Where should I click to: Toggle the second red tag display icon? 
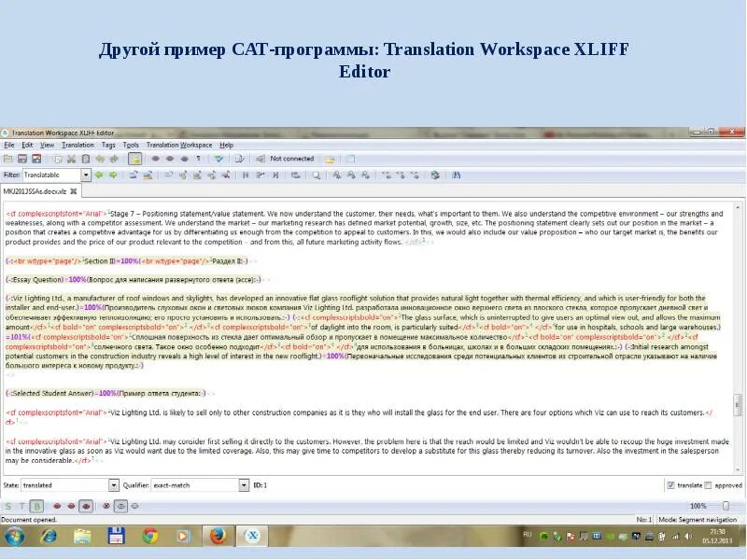(x=72, y=506)
